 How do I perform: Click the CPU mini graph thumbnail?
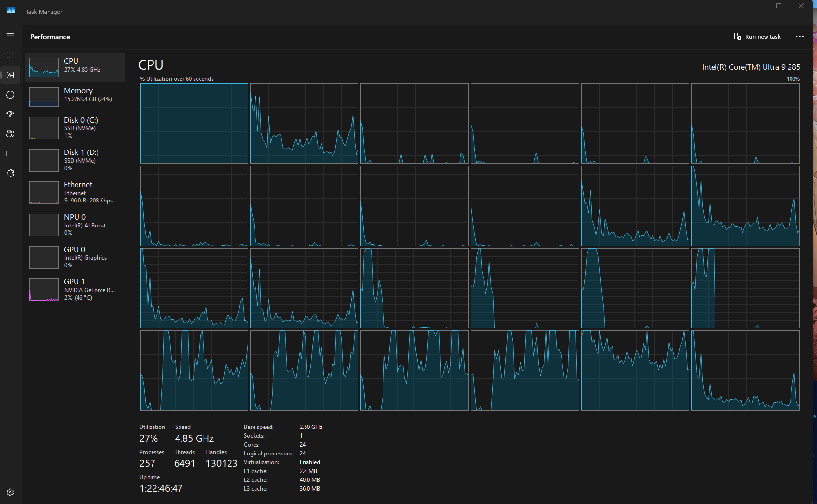tap(44, 68)
